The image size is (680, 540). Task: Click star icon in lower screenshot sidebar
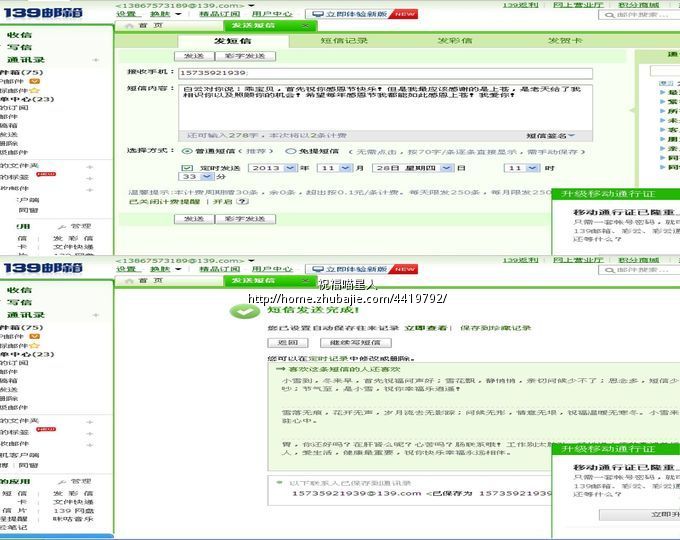35,345
